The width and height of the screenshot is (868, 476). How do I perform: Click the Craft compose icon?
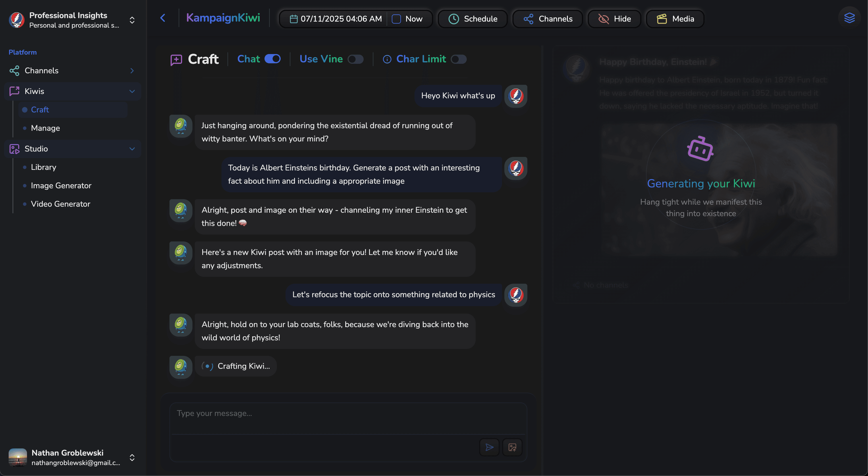pos(176,59)
